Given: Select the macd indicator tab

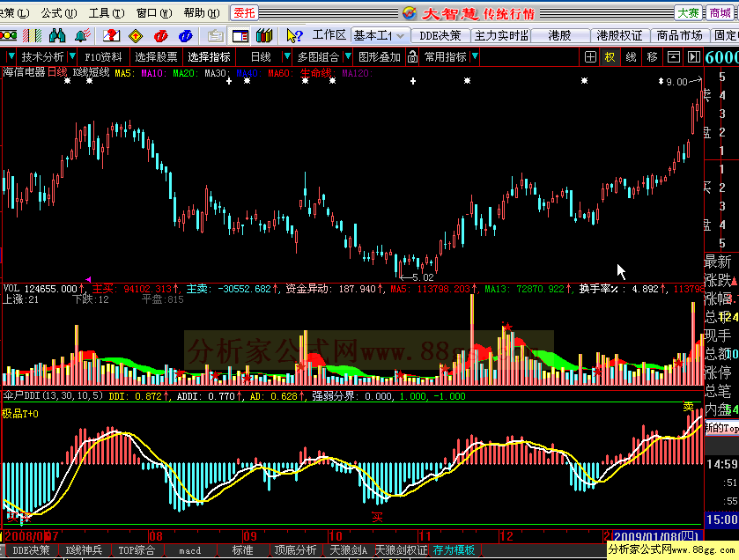Looking at the screenshot, I should click(190, 549).
